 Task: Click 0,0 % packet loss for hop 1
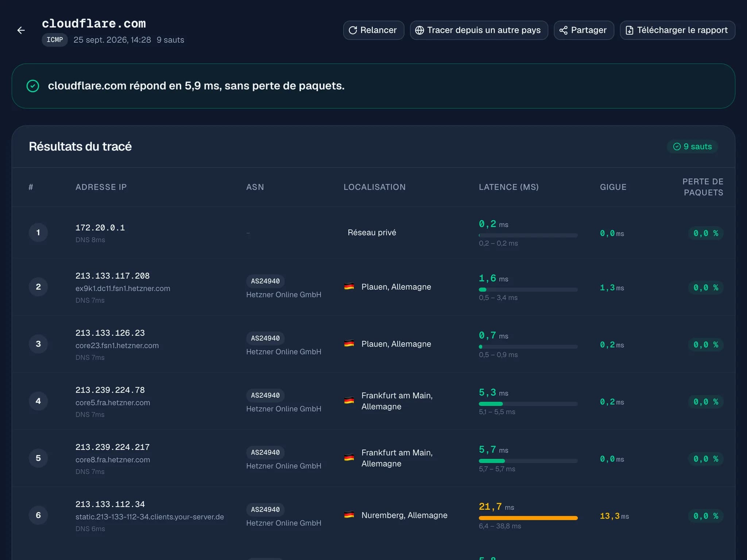pos(706,233)
